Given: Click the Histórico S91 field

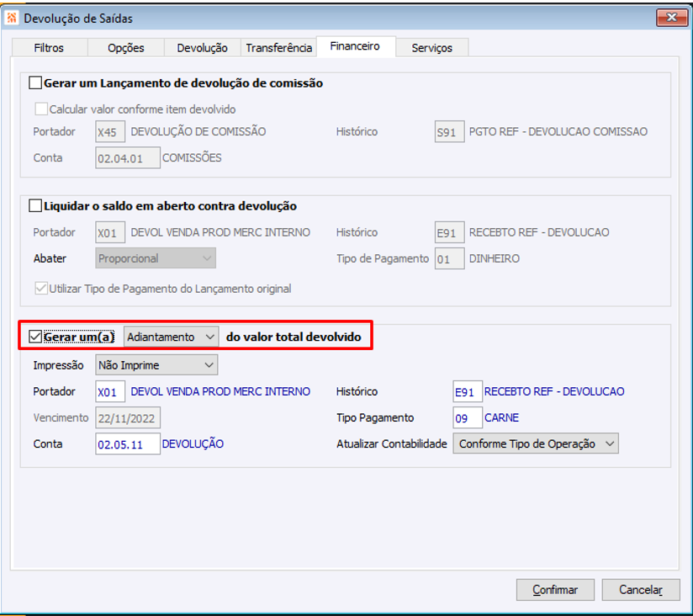Looking at the screenshot, I should point(449,132).
